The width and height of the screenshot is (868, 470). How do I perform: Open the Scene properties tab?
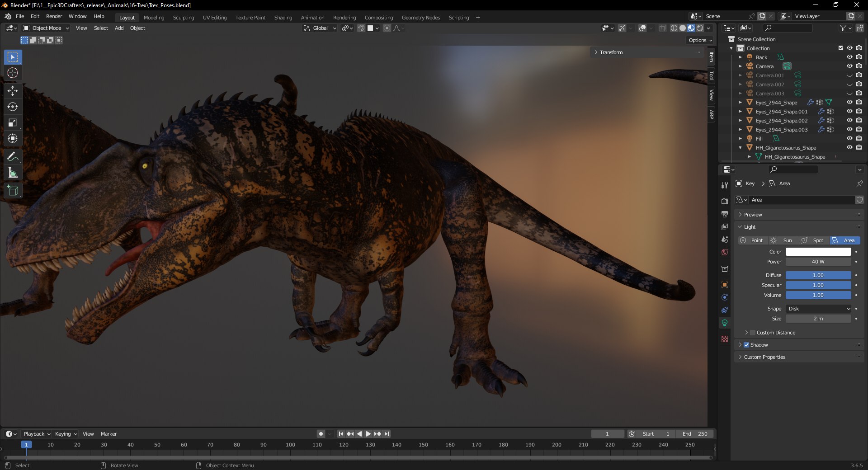pyautogui.click(x=725, y=239)
